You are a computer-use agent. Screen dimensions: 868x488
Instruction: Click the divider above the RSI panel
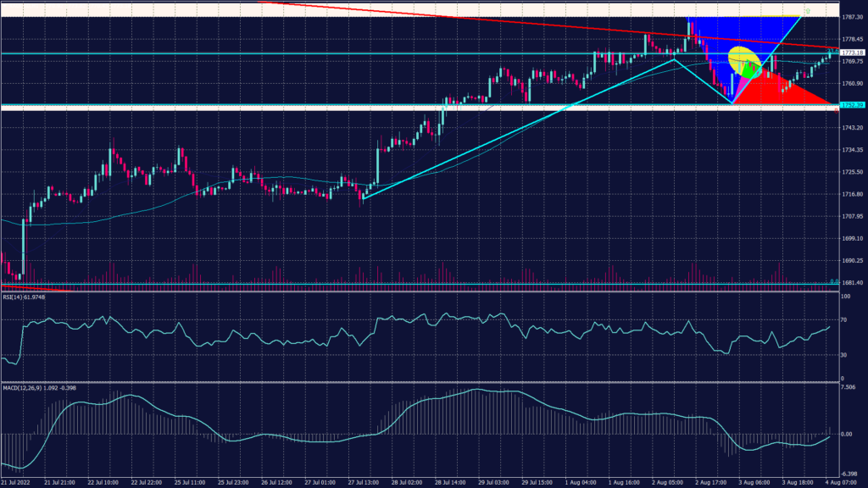(424, 292)
